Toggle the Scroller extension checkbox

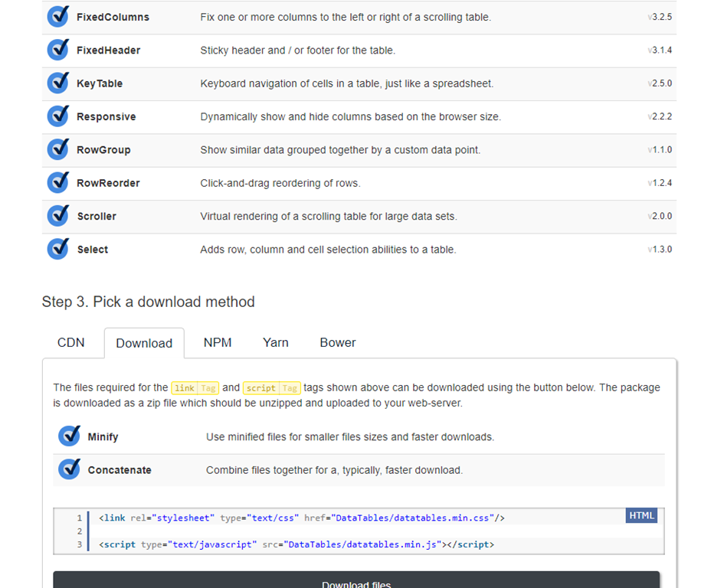58,216
